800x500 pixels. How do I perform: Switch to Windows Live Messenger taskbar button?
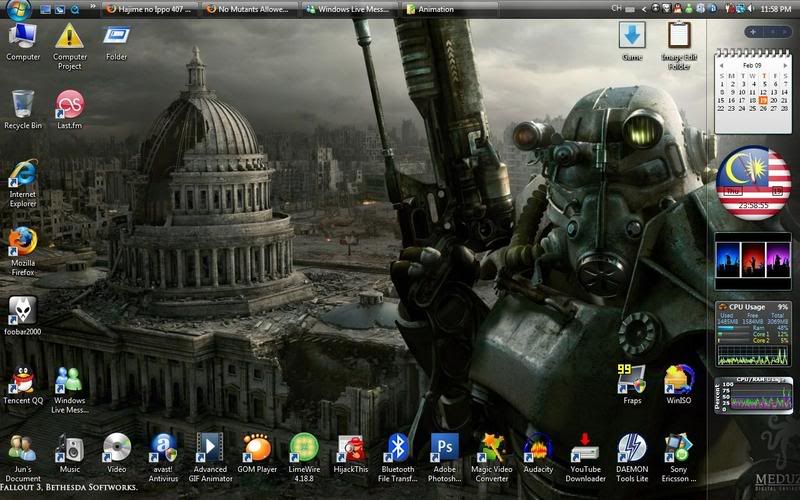pos(349,9)
